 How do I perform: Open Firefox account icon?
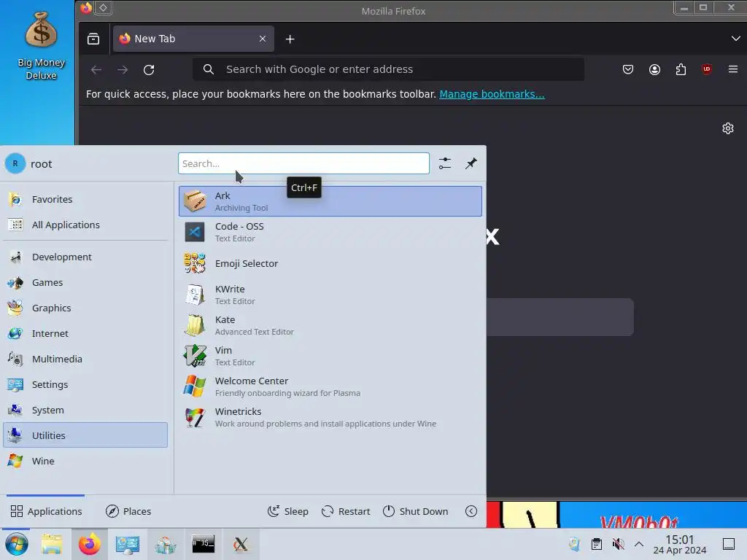point(654,69)
